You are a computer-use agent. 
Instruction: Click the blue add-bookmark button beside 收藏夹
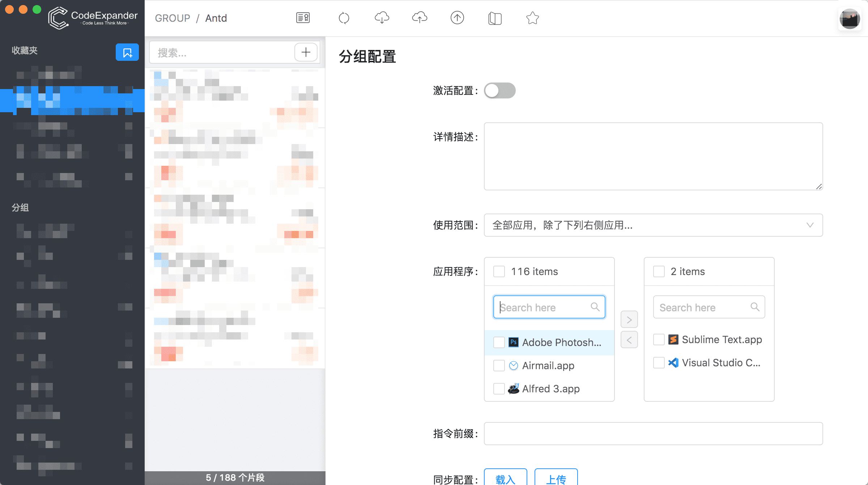127,52
